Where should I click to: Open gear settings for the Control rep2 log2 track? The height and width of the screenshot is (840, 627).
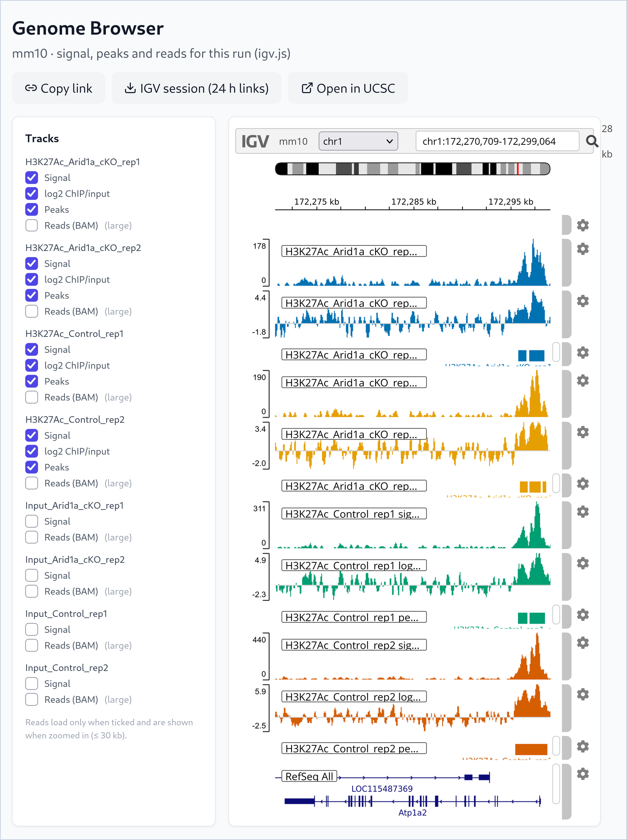click(583, 694)
